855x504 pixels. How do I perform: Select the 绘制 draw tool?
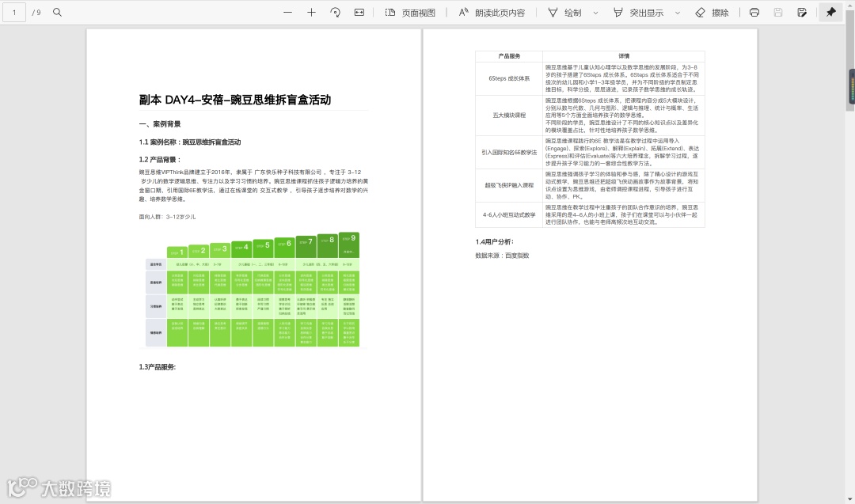click(565, 13)
